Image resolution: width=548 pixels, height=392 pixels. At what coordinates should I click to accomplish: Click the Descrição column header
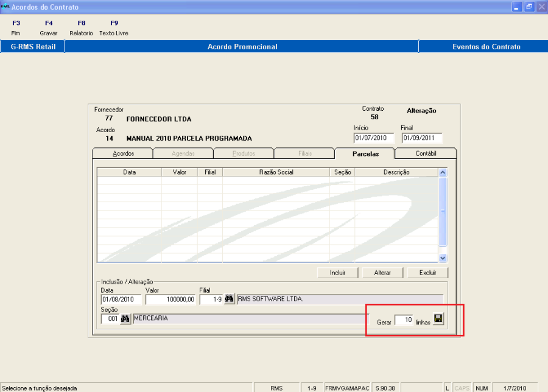pyautogui.click(x=396, y=172)
